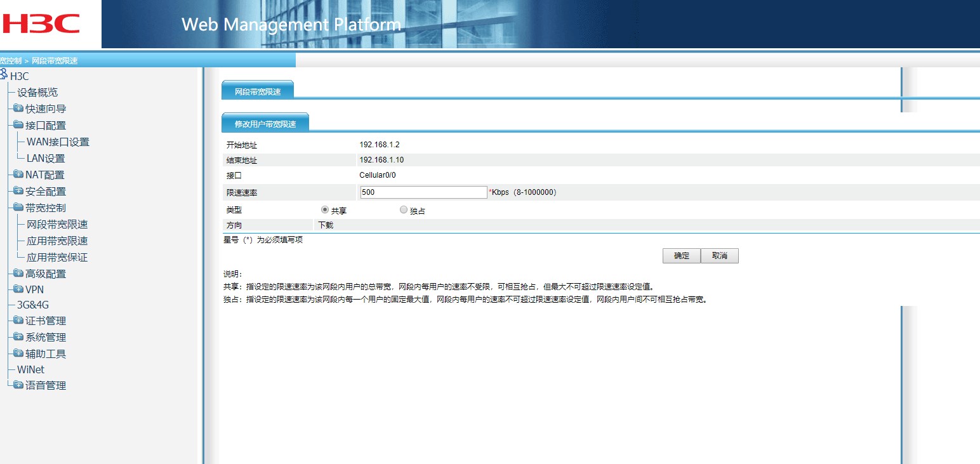The height and width of the screenshot is (464, 980).
Task: Click the H3C root node icon in the tree
Action: pyautogui.click(x=4, y=76)
